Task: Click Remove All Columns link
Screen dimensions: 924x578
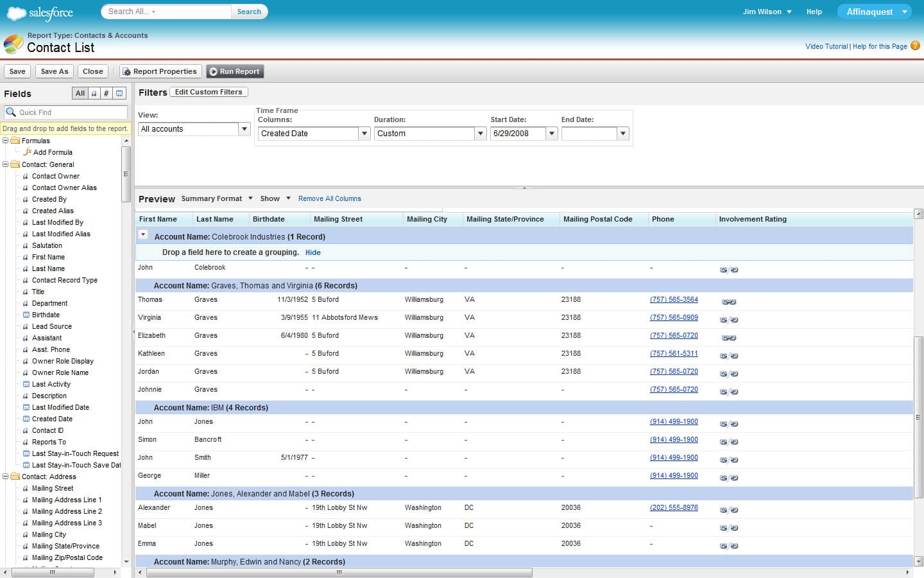Action: click(x=330, y=198)
